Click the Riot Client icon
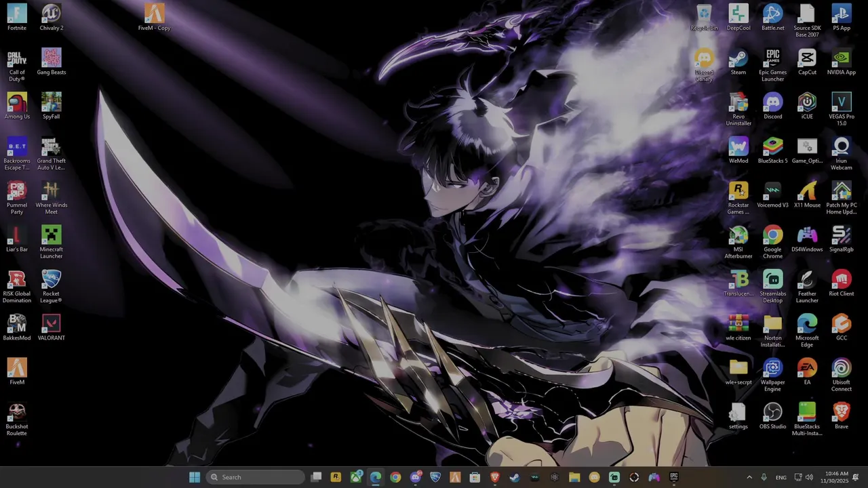Viewport: 868px width, 488px height. tap(842, 284)
